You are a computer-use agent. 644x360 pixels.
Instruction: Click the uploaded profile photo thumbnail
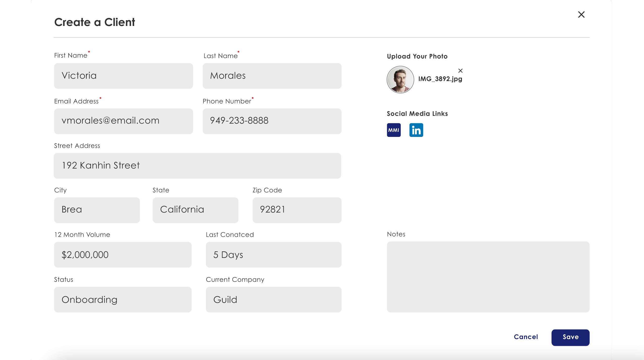400,80
